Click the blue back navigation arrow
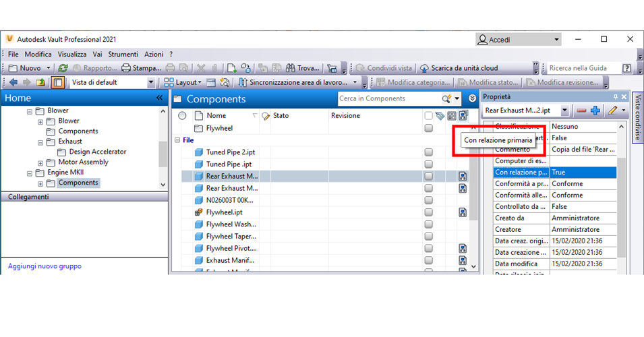The height and width of the screenshot is (337, 644). (13, 82)
